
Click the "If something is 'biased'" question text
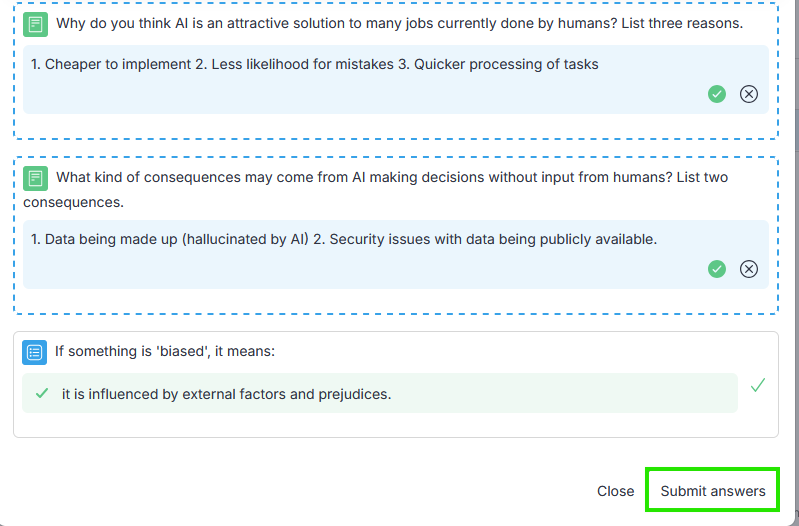164,352
